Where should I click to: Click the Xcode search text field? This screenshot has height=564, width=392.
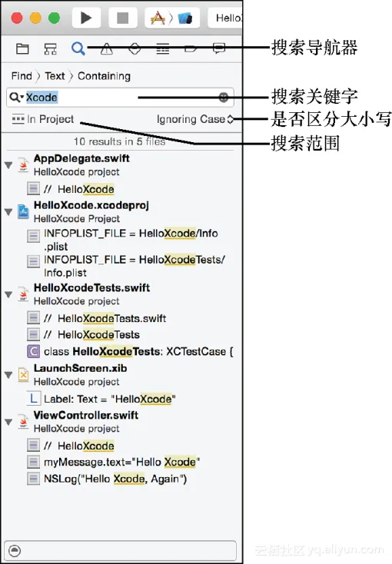coord(120,97)
